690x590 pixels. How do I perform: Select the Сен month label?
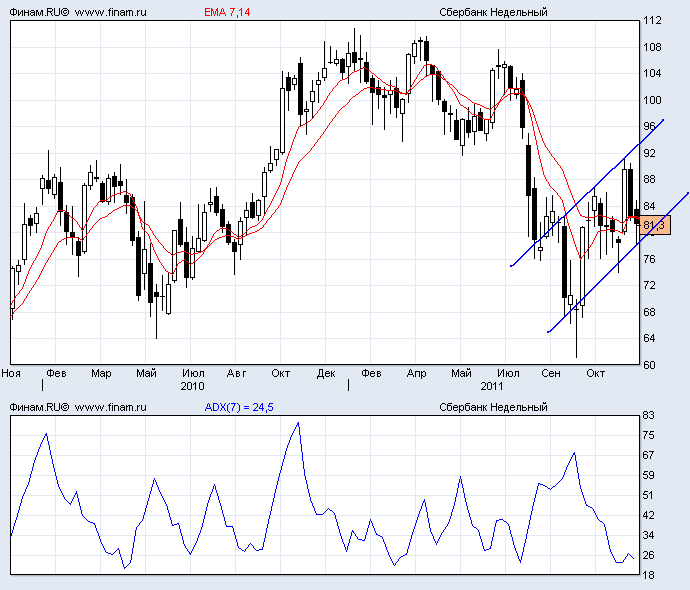point(551,374)
